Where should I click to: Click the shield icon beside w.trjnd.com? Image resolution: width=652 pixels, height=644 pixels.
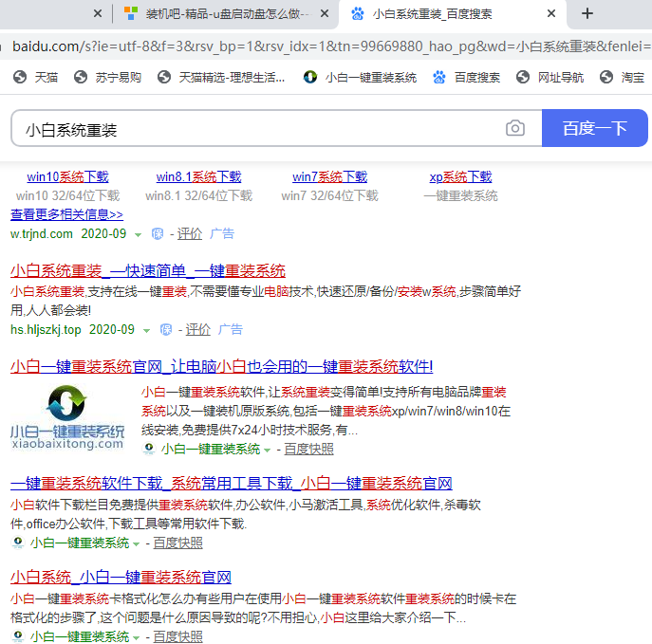158,234
